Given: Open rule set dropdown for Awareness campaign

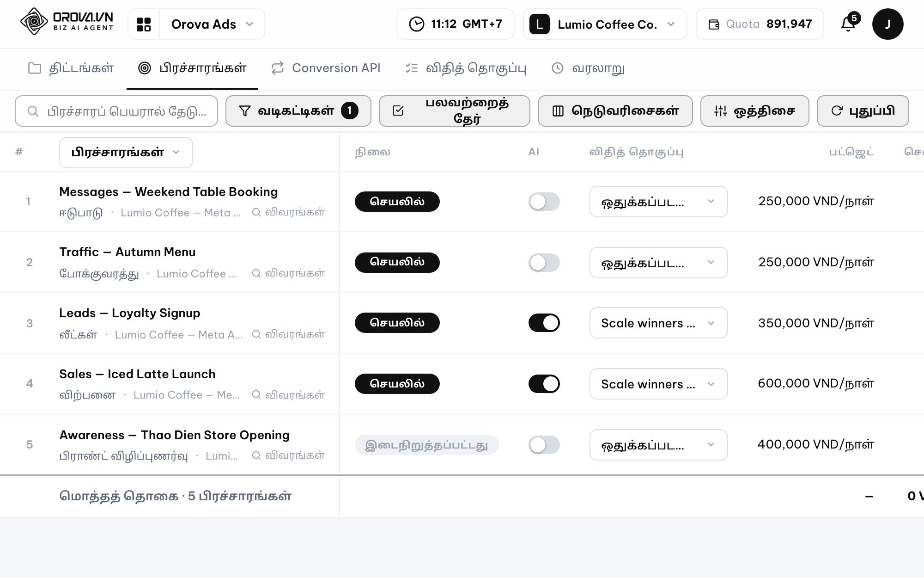Looking at the screenshot, I should coord(658,445).
